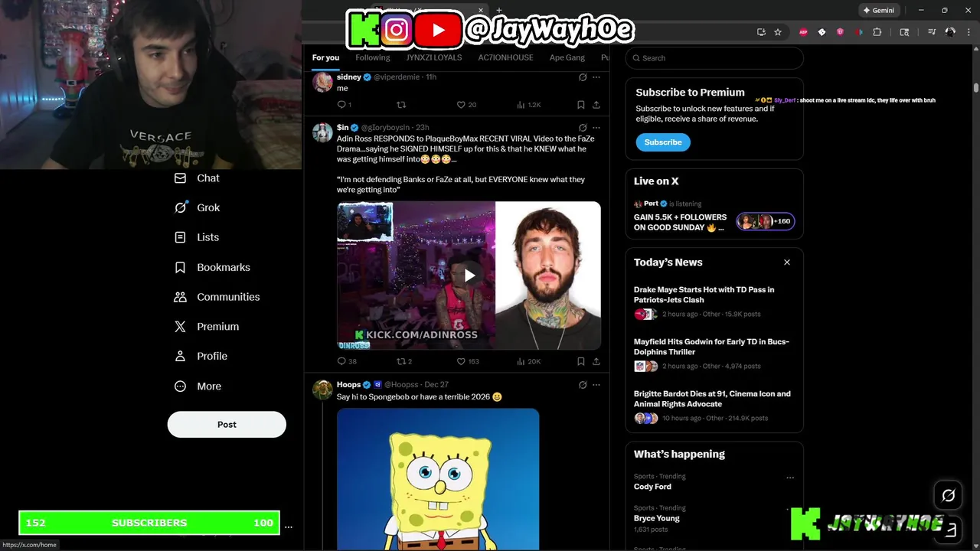View analytics of $in's post
The image size is (980, 551).
click(529, 361)
